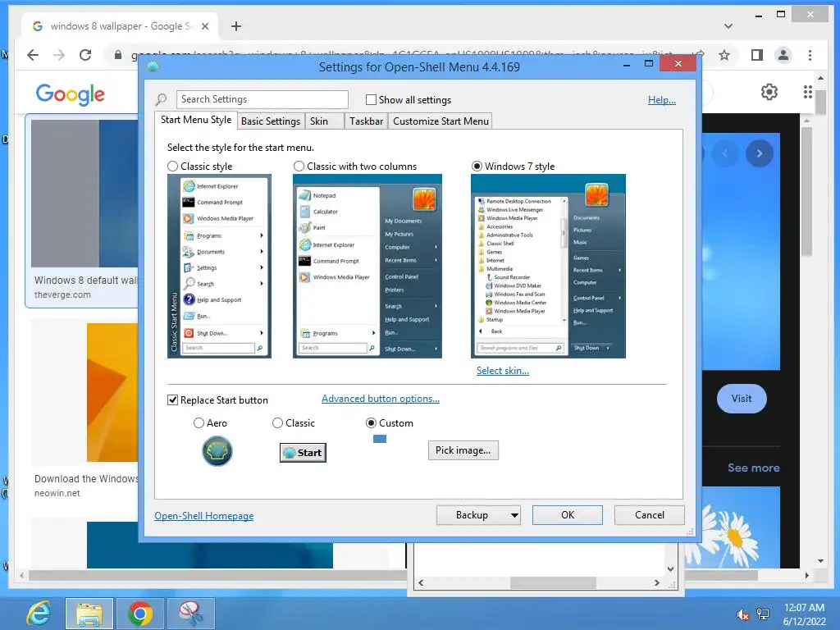
Task: Open Customize Start Menu tab
Action: click(x=441, y=121)
